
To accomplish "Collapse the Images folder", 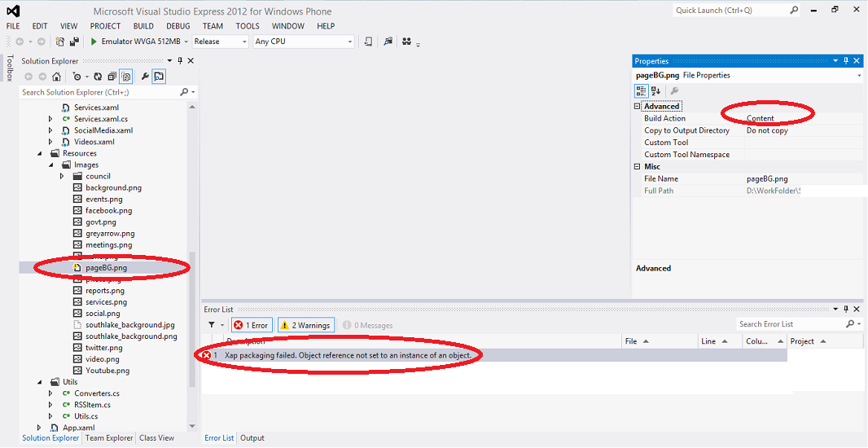I will pos(51,165).
